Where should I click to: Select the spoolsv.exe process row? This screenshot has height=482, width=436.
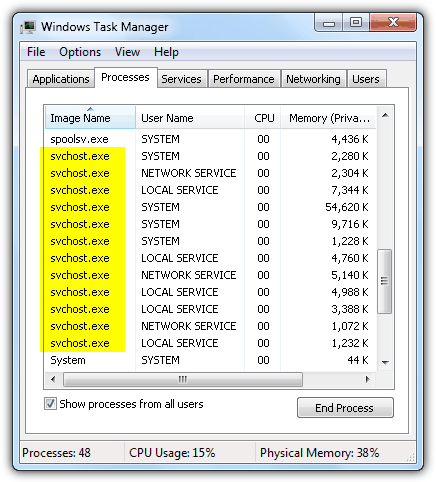point(210,139)
